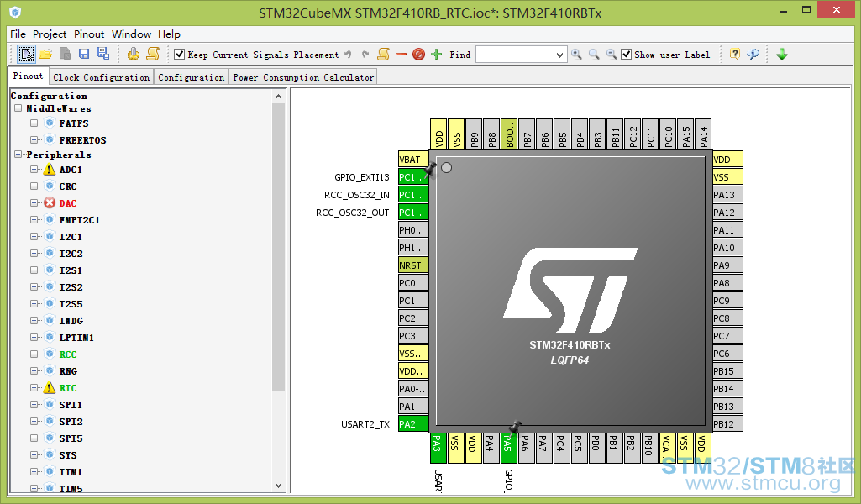Click the green plus toolbar icon
The height and width of the screenshot is (504, 861).
tap(437, 55)
